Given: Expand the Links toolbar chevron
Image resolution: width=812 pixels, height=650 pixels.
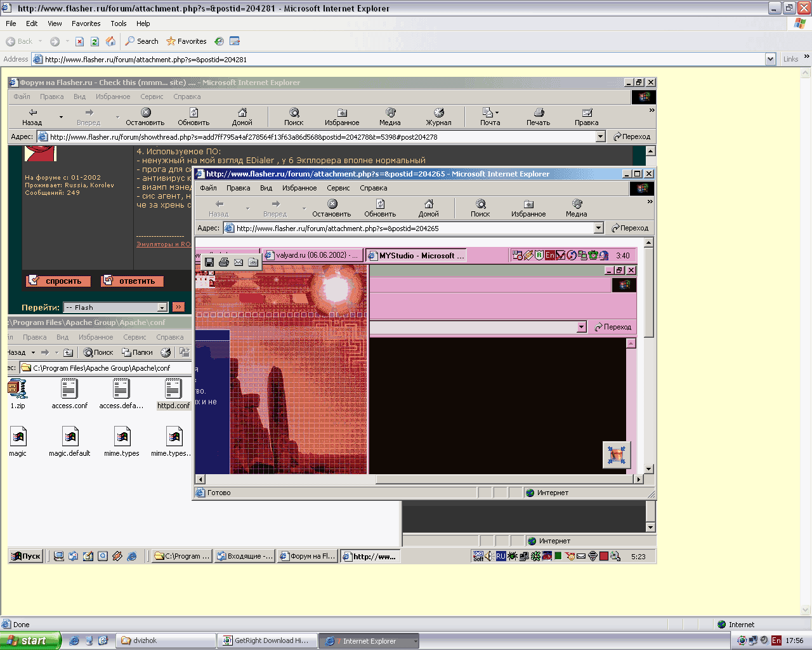Looking at the screenshot, I should 807,56.
